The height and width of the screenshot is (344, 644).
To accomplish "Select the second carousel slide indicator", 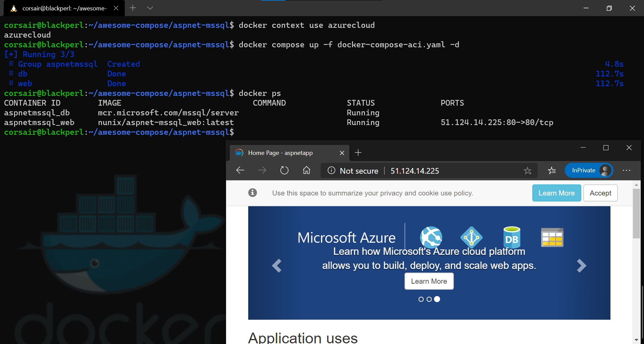I will (x=429, y=299).
